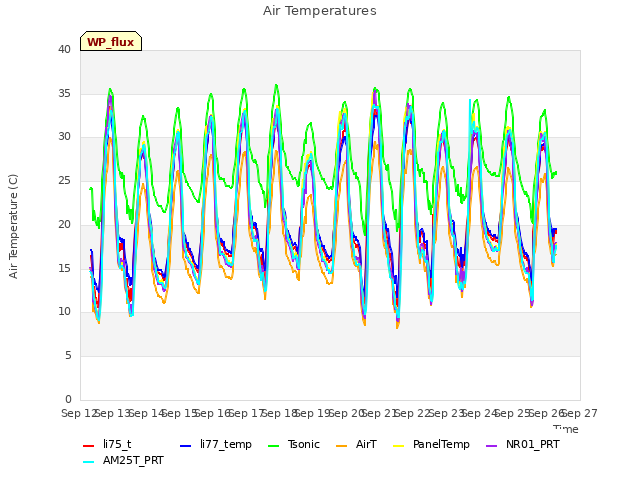Click the Time x-axis label
640x480 pixels.
566,429
